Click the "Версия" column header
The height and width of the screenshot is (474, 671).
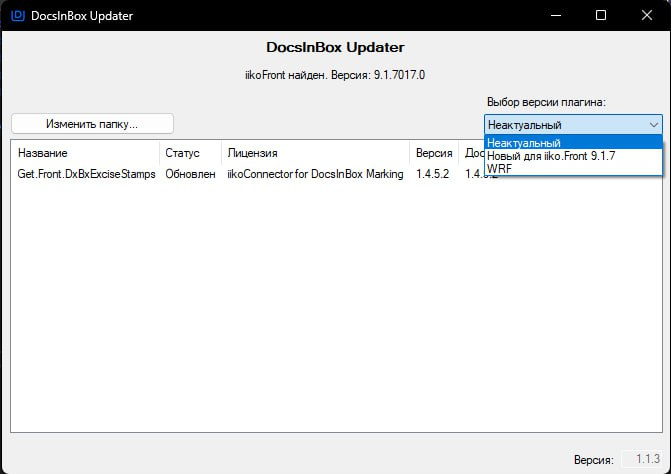(x=434, y=153)
